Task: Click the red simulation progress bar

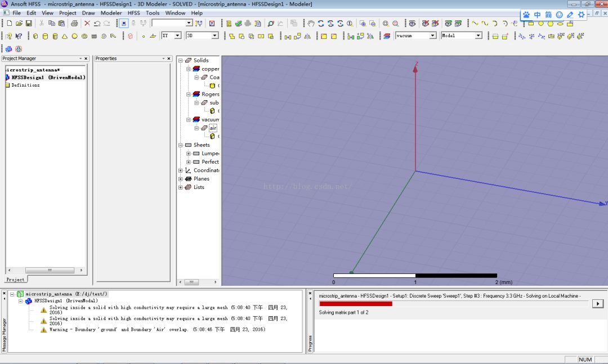Action: [356, 304]
